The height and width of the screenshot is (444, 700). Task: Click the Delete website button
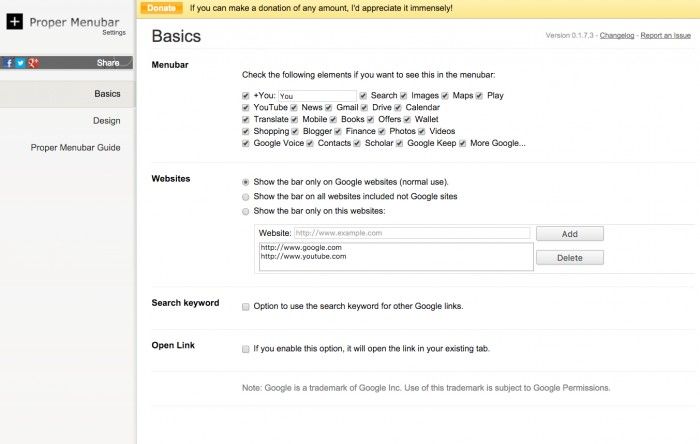point(569,257)
